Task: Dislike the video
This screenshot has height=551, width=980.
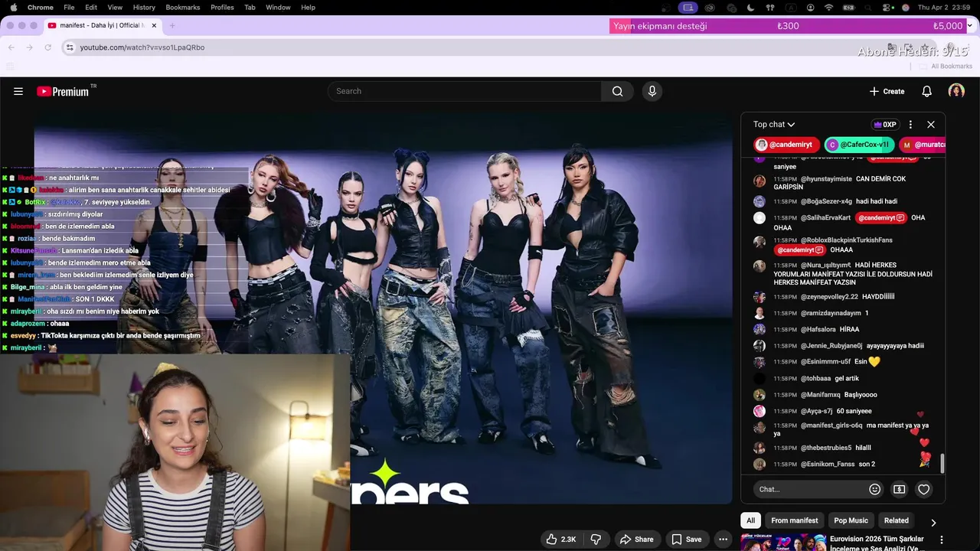Action: point(596,540)
